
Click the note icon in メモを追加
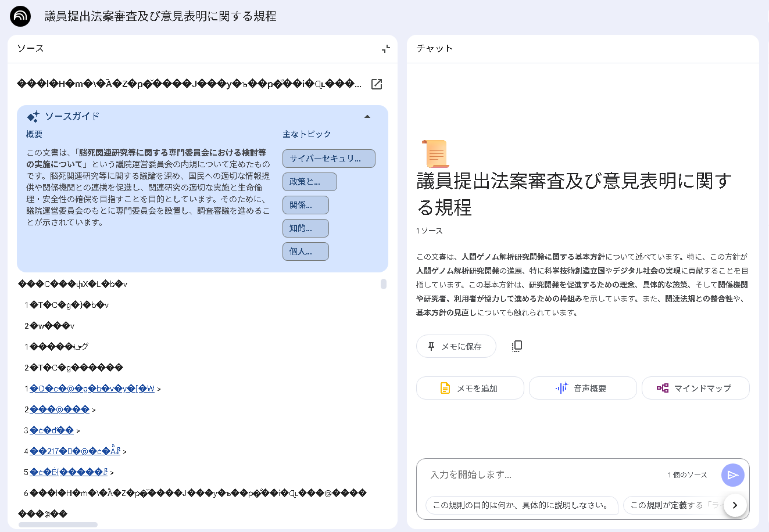click(x=445, y=388)
